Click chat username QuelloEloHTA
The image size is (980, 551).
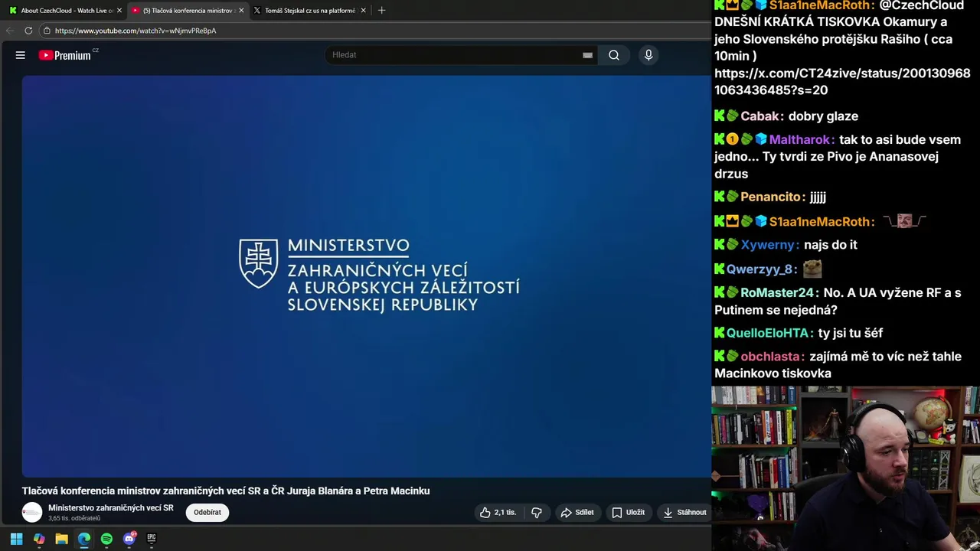[x=768, y=333]
